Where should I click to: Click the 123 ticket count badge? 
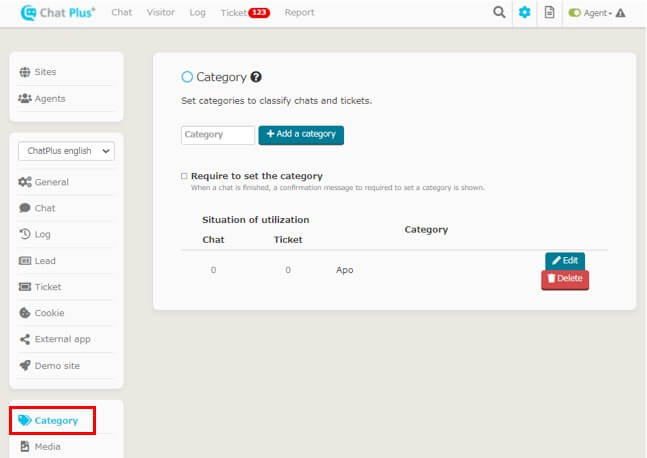click(259, 13)
